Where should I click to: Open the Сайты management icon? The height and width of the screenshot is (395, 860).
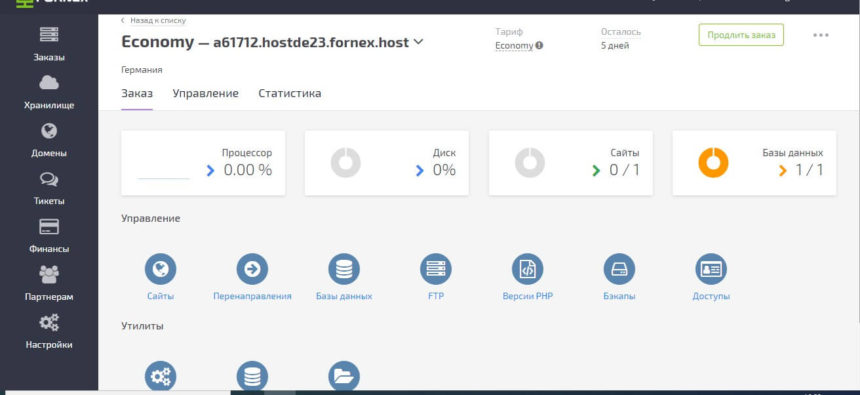point(160,269)
